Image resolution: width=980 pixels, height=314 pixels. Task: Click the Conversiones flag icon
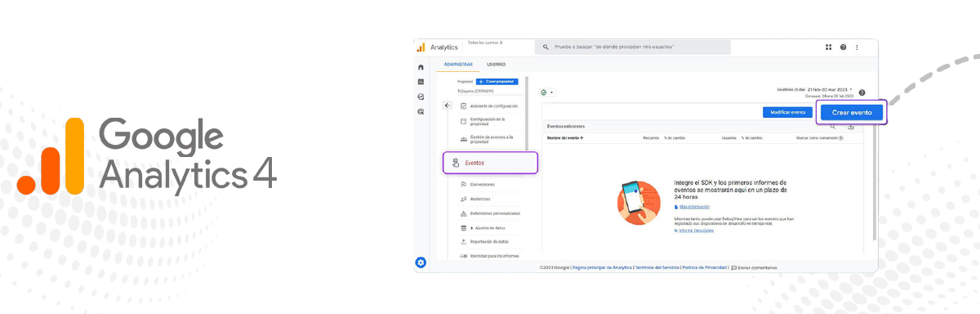[463, 185]
